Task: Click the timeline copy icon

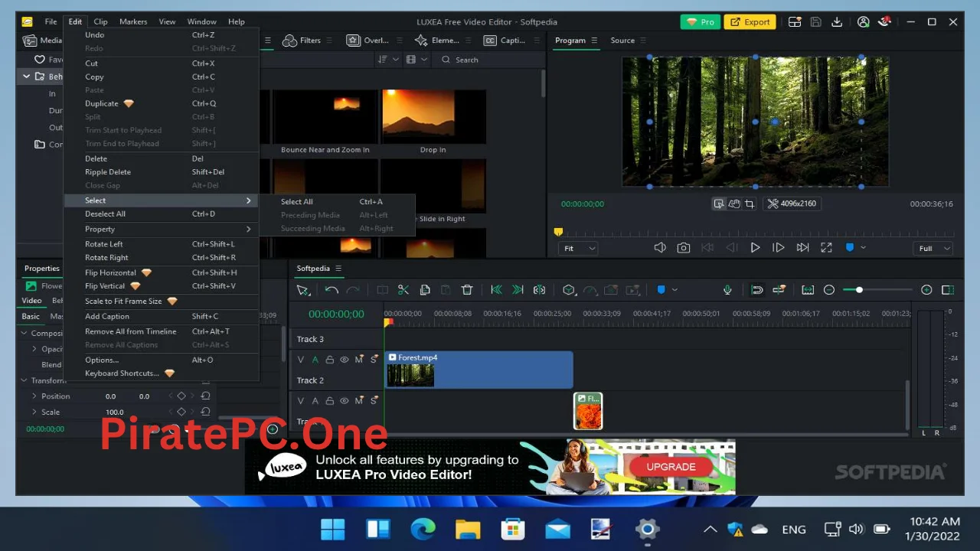Action: click(425, 290)
